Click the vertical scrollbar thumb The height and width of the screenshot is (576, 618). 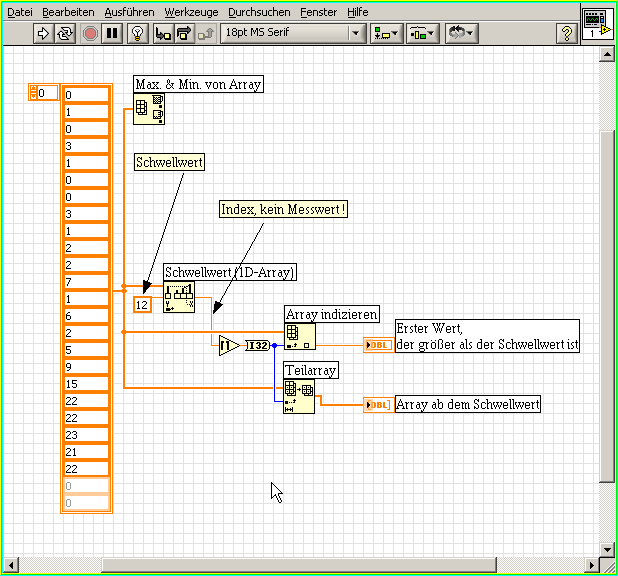click(607, 307)
